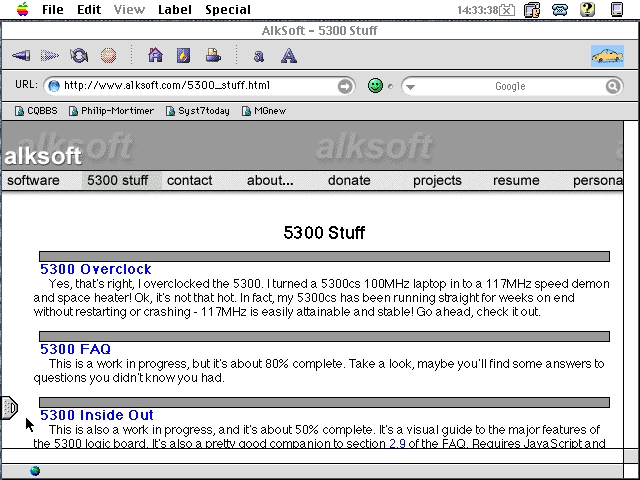Click the yellow car throbber icon
The image size is (640, 480).
607,56
